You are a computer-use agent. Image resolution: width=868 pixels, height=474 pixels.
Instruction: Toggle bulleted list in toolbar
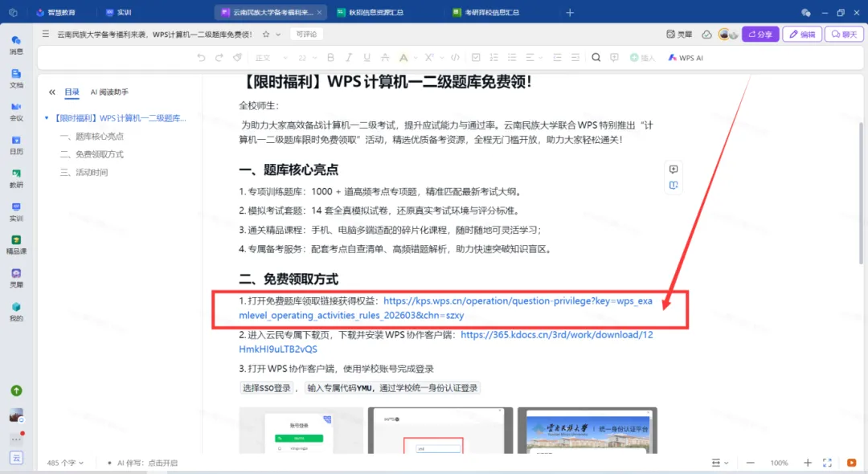pos(512,58)
